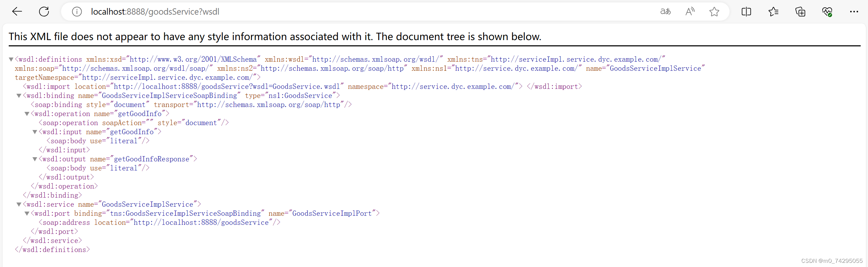Collapse the wsdl:port GoodsServiceImplPort node
868x267 pixels.
[x=27, y=214]
